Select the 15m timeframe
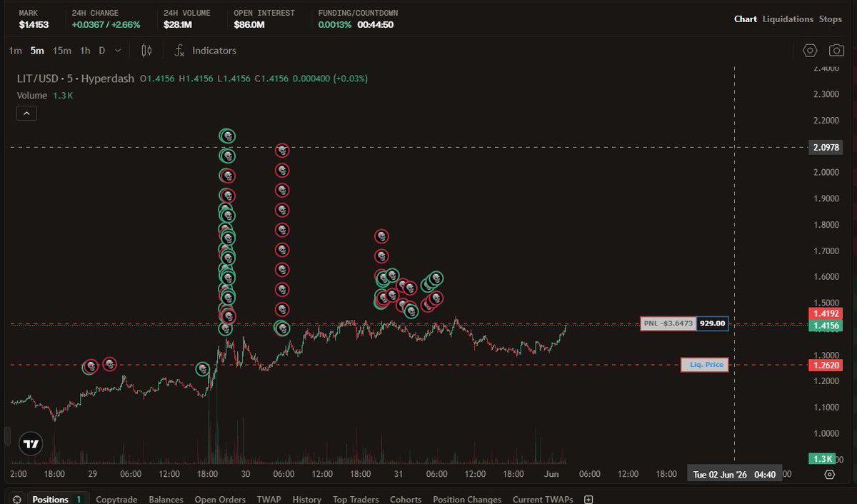857x504 pixels. [62, 51]
